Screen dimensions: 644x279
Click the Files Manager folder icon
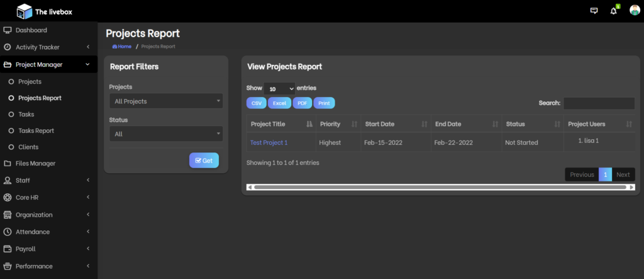point(8,164)
